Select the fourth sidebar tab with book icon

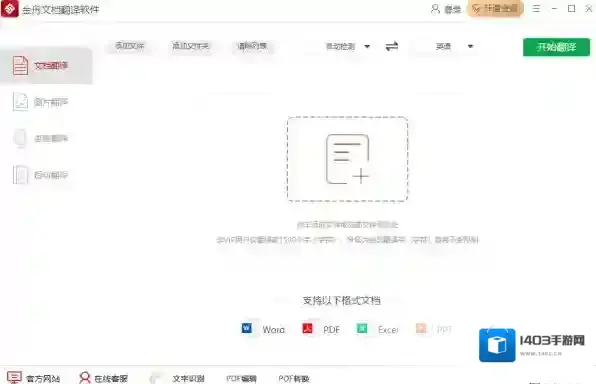[x=46, y=175]
